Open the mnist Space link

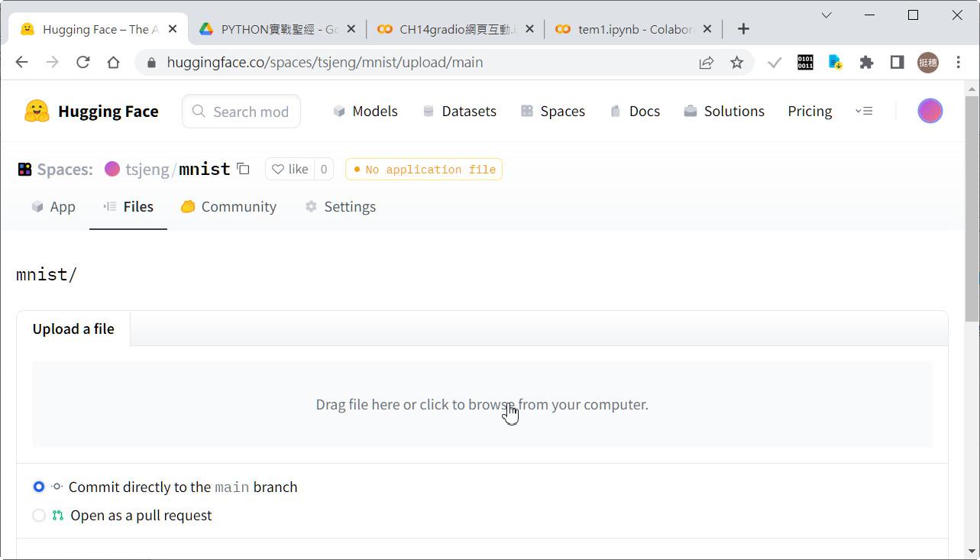pyautogui.click(x=205, y=169)
